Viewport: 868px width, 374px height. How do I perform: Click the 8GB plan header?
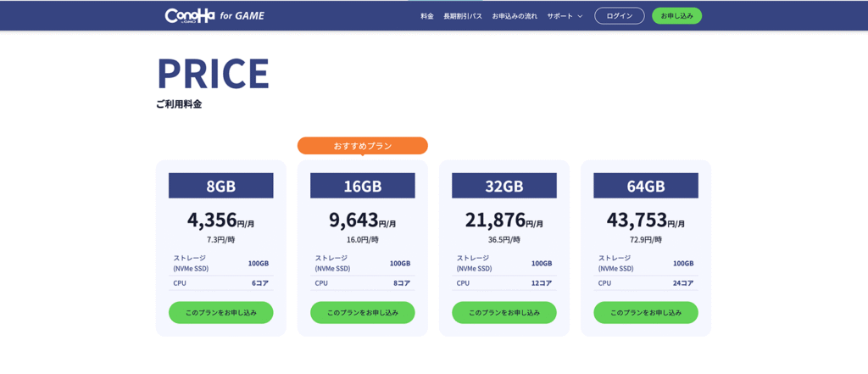click(x=220, y=186)
